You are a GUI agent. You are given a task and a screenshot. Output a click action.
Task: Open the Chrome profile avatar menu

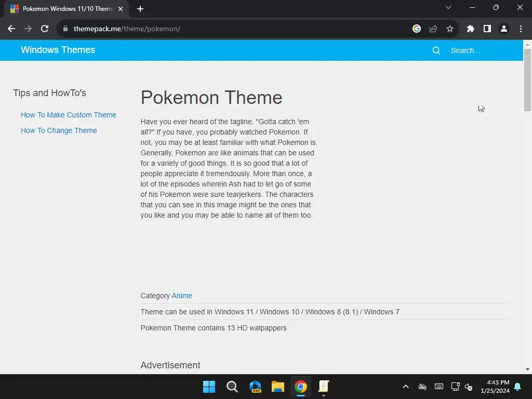pos(504,29)
